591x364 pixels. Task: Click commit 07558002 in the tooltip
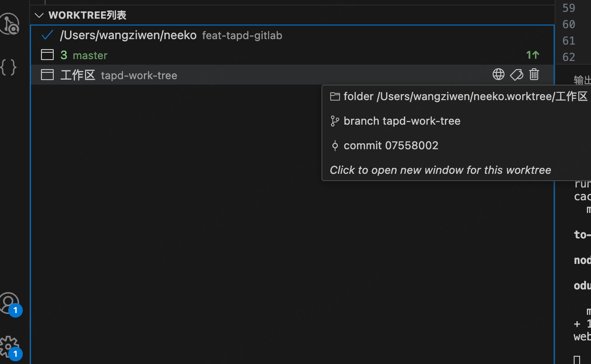391,146
